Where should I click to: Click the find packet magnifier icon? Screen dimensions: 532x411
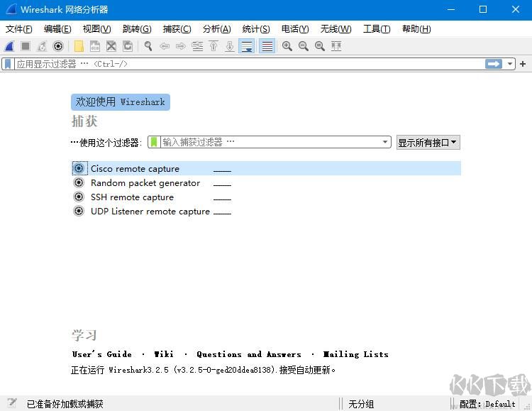pyautogui.click(x=148, y=46)
